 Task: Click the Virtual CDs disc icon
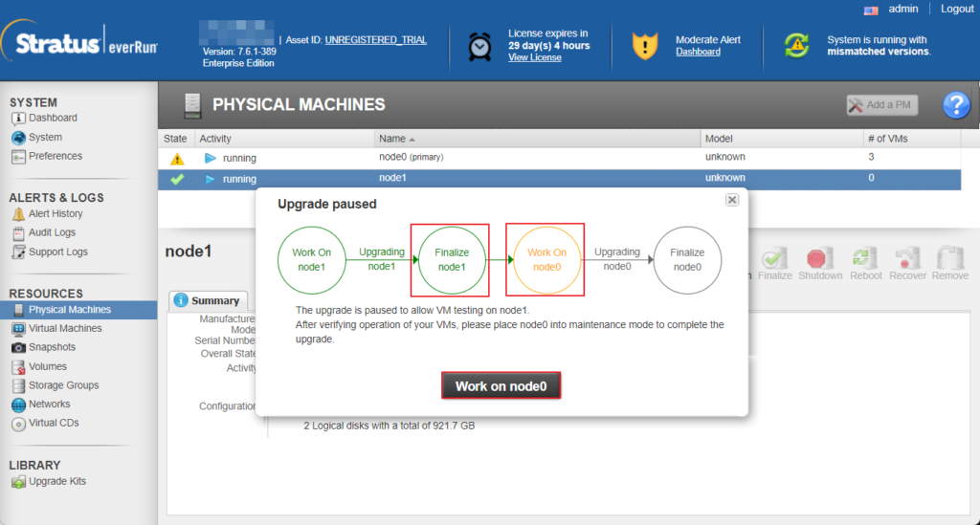(x=19, y=424)
